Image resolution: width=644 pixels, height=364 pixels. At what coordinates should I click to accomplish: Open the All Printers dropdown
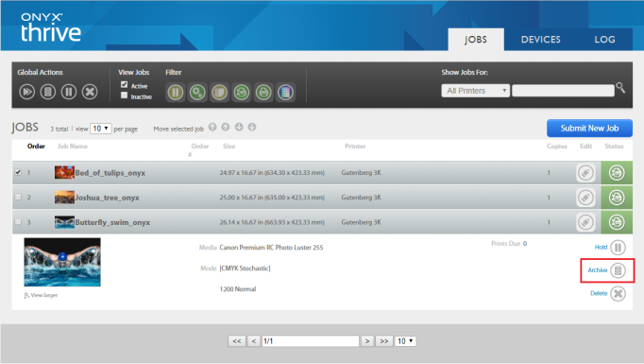tap(476, 91)
